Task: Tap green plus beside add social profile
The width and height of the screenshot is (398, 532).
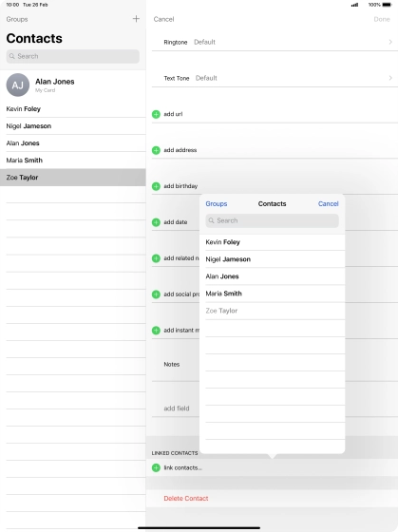Action: 156,294
